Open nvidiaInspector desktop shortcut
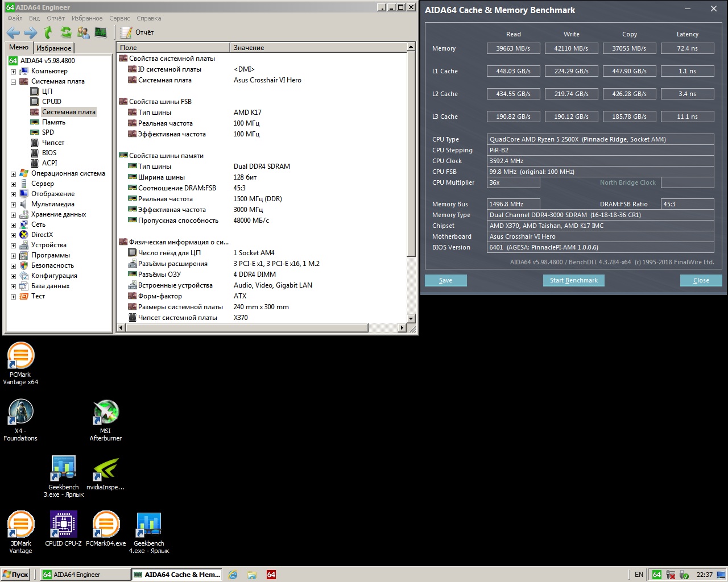 (x=105, y=473)
